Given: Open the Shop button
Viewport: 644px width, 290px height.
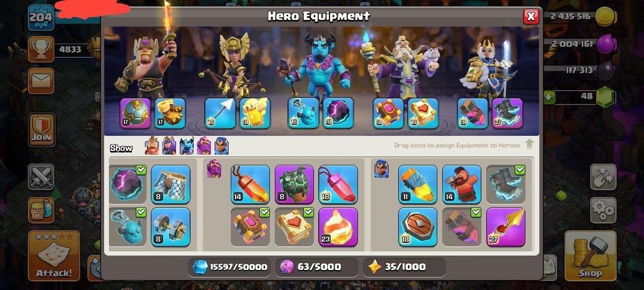Looking at the screenshot, I should coord(591,256).
